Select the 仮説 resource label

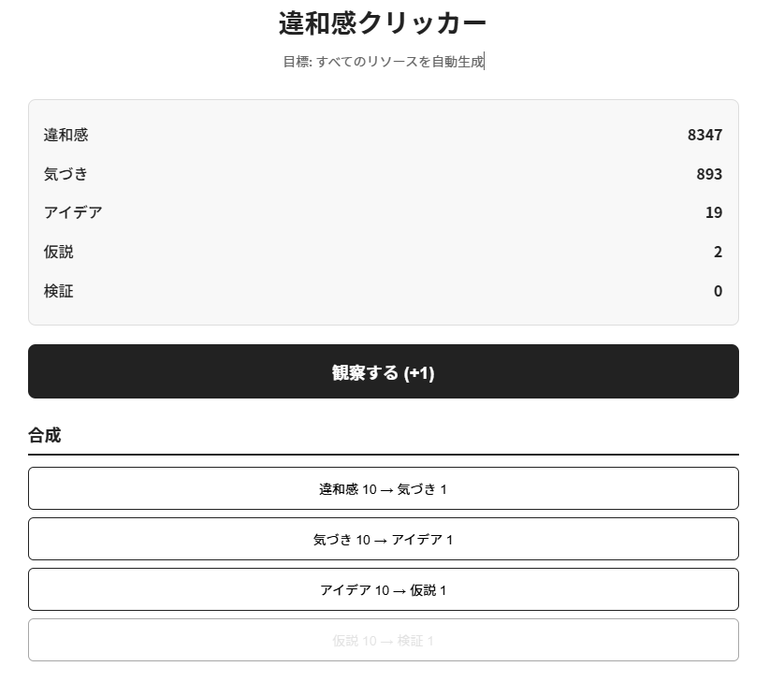pos(59,253)
